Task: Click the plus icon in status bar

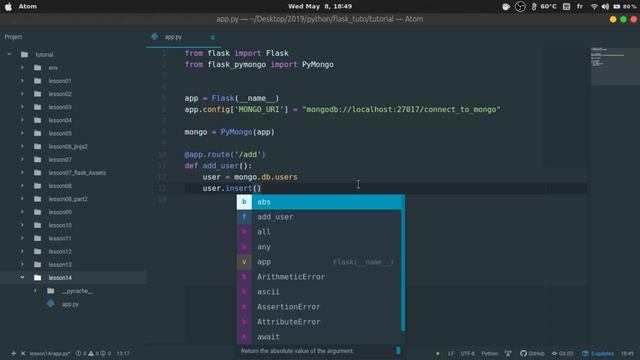Action: point(13,353)
